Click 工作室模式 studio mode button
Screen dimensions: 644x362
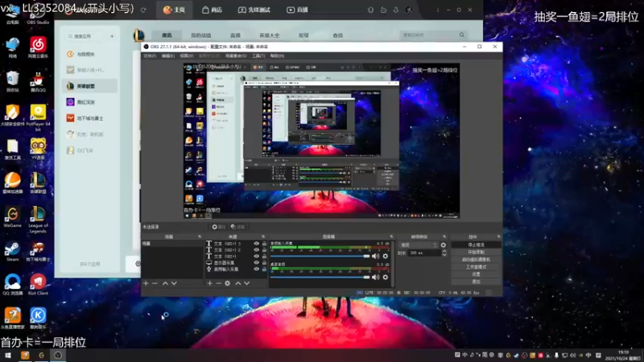tap(476, 267)
